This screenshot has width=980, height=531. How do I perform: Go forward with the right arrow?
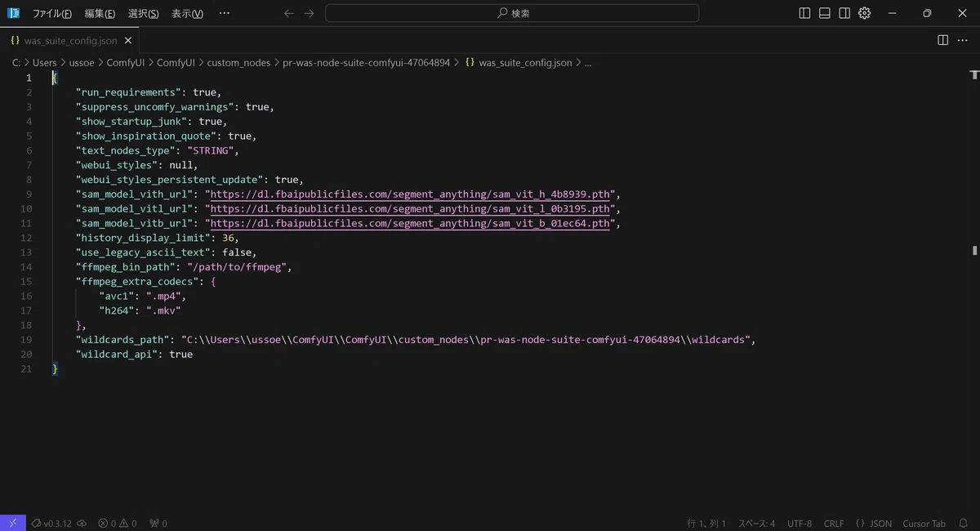coord(309,13)
